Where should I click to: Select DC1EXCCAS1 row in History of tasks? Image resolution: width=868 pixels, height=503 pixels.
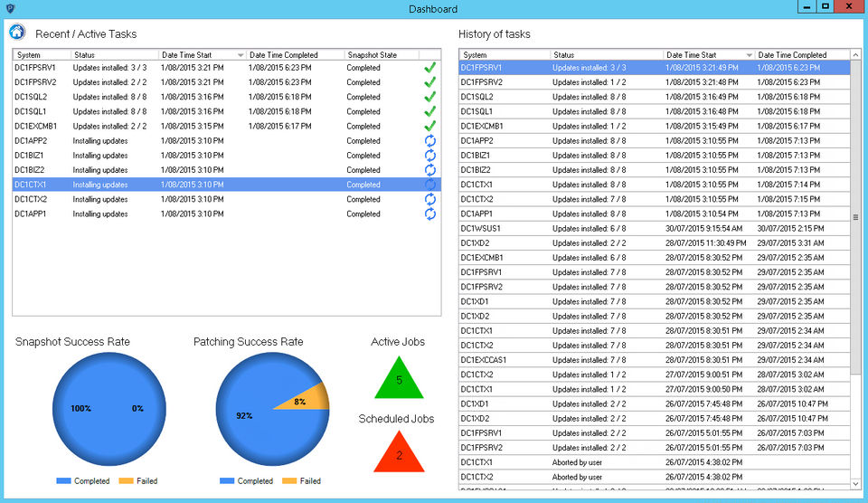655,360
